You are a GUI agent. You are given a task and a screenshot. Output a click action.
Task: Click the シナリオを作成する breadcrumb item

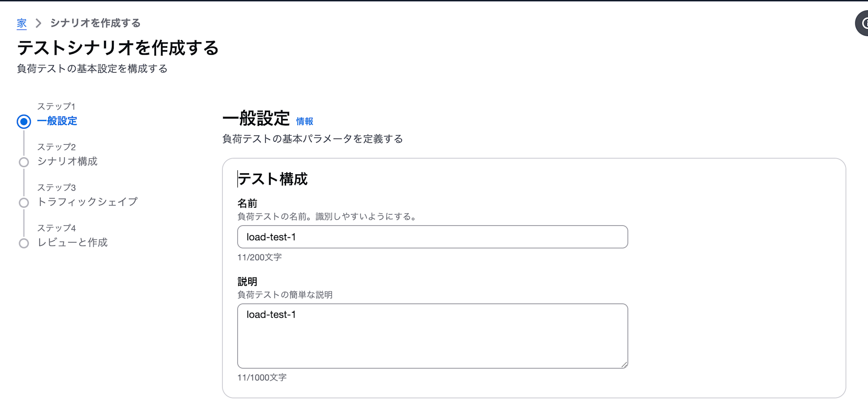[95, 23]
